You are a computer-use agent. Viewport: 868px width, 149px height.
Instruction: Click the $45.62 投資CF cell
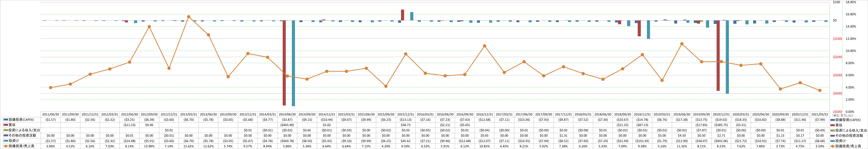406,141
